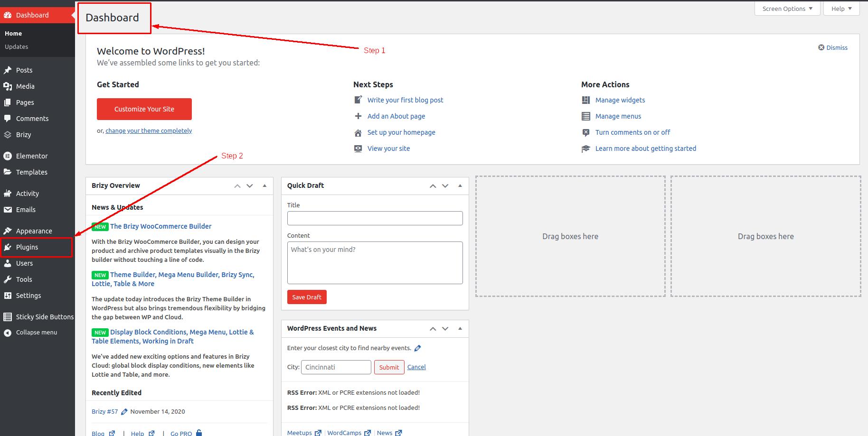Cancel the city entry
The width and height of the screenshot is (868, 436).
[x=416, y=367]
